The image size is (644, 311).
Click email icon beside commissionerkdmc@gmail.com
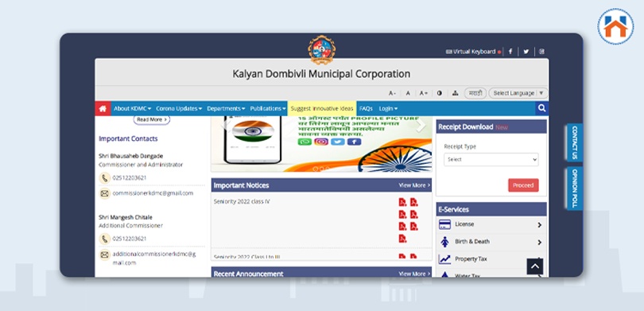tap(105, 193)
